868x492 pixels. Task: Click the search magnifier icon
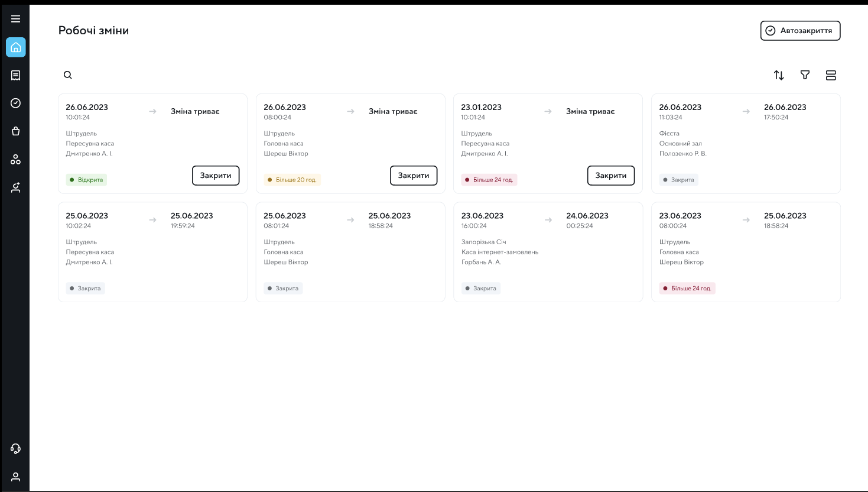[x=68, y=75]
